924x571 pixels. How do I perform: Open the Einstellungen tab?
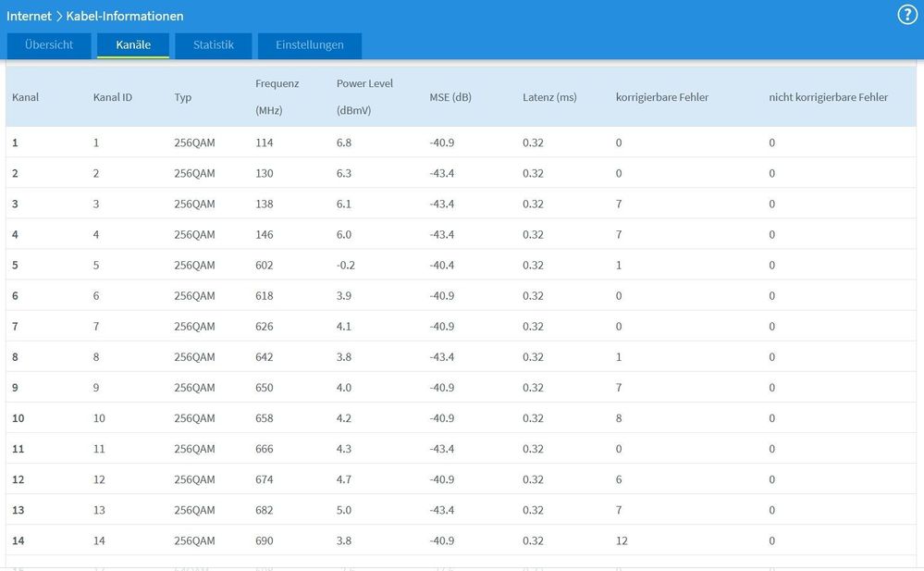click(x=309, y=45)
